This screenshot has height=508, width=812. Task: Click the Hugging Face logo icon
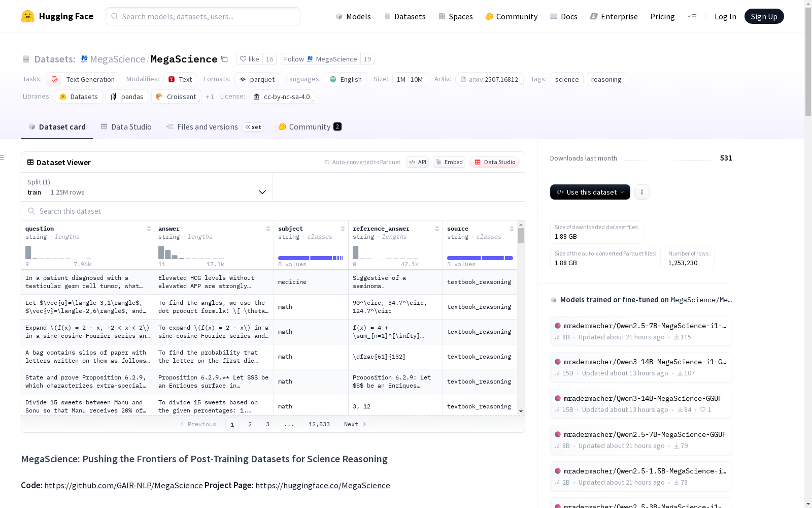point(28,16)
